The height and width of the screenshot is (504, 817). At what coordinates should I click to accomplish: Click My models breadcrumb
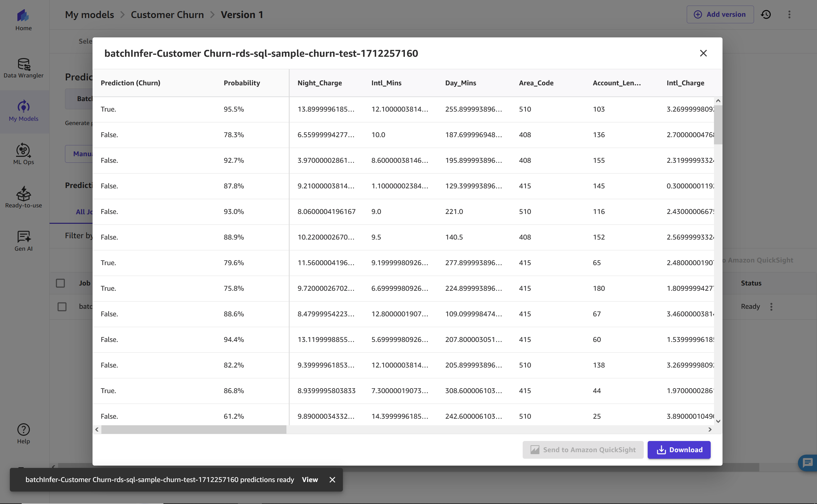click(x=89, y=15)
